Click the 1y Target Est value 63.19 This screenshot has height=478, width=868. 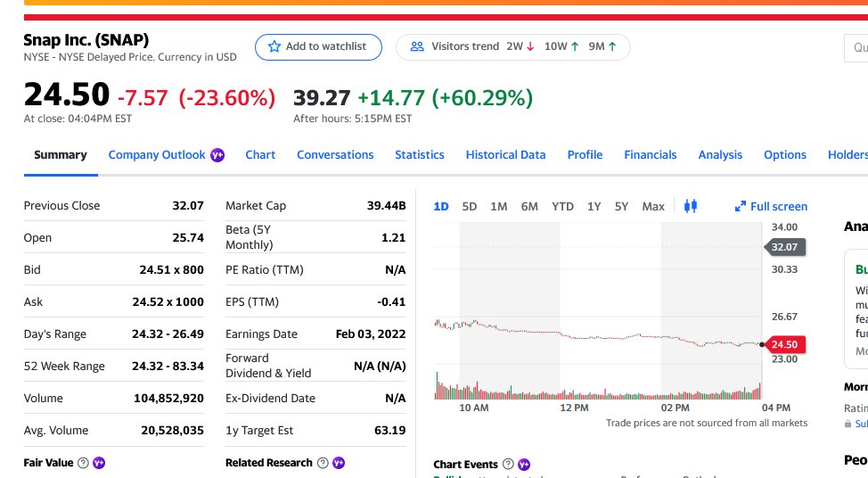[390, 431]
